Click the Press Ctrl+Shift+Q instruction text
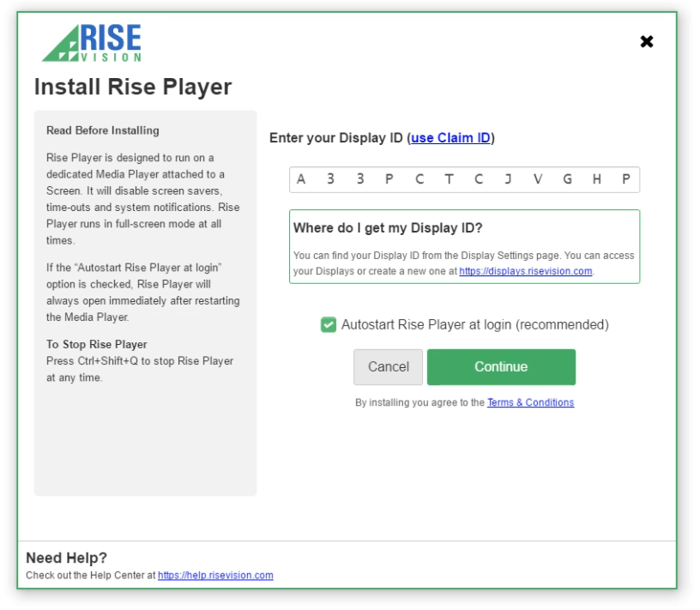Viewport: 700px width, 610px height. pos(140,369)
